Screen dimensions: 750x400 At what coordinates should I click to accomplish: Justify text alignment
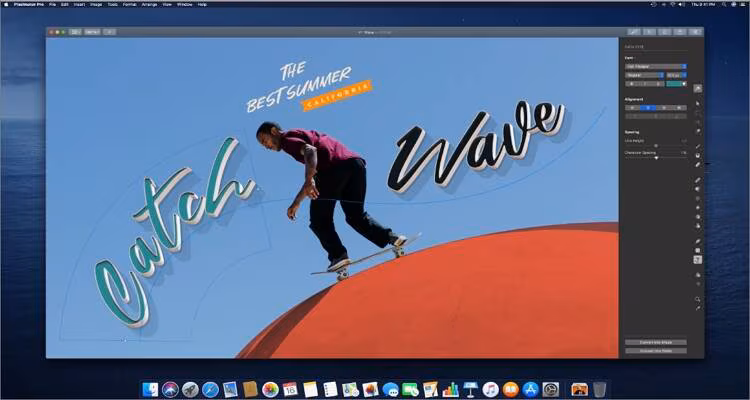[680, 108]
